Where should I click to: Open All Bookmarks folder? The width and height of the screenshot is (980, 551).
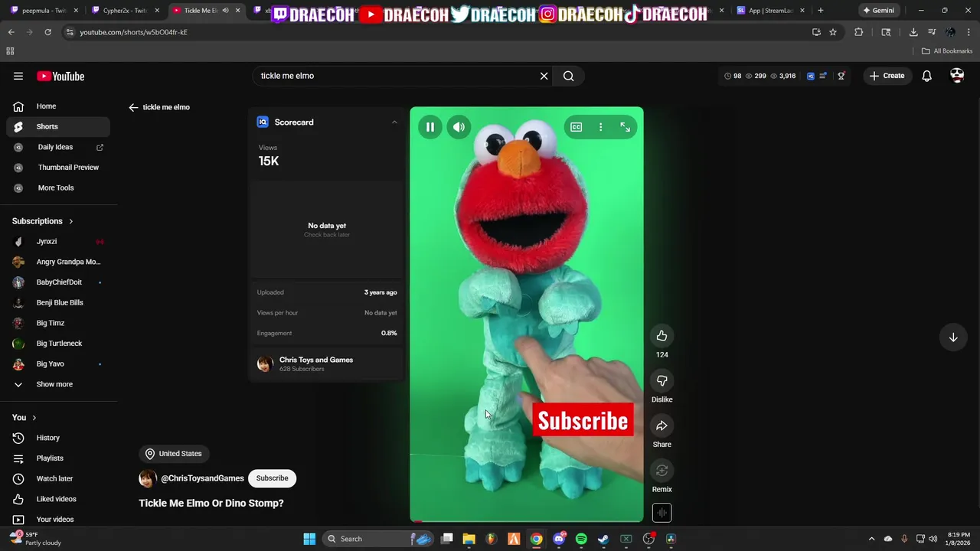947,51
